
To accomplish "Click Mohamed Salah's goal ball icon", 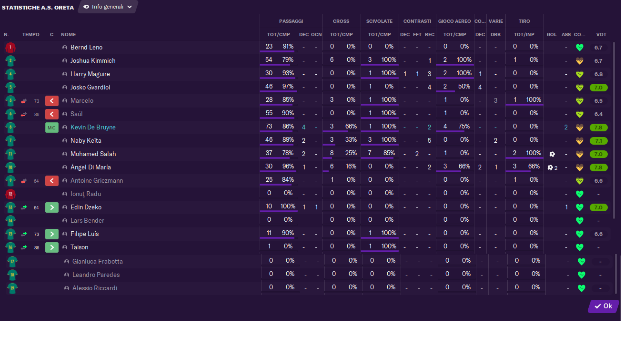I will tap(552, 154).
